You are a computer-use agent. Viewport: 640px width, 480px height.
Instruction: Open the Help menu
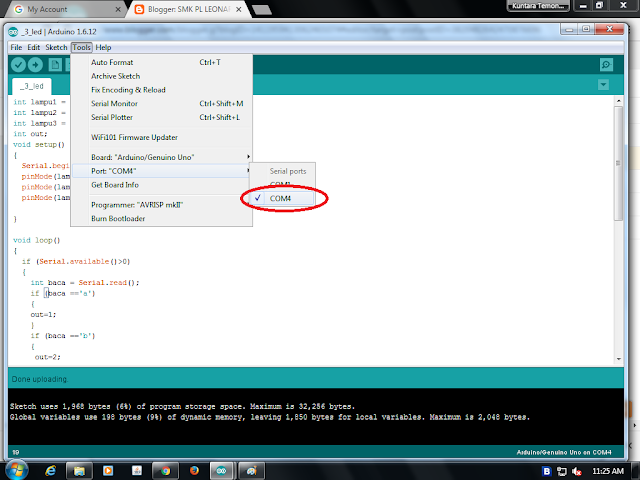click(x=103, y=47)
